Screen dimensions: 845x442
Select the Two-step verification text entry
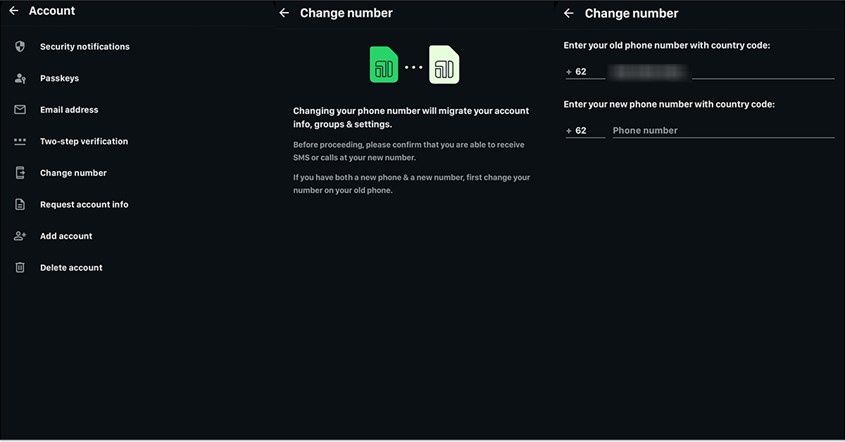coord(84,142)
